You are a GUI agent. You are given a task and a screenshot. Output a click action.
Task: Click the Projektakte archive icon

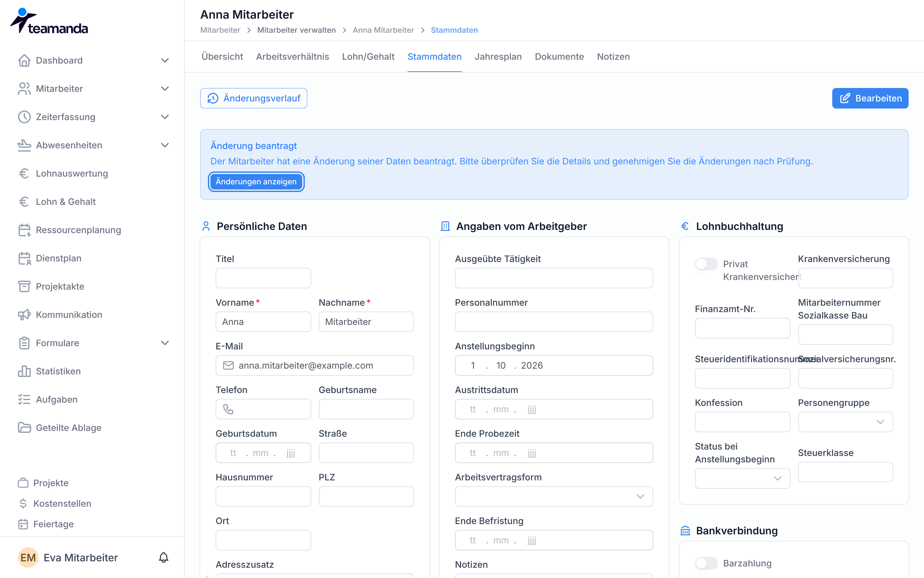coord(24,287)
